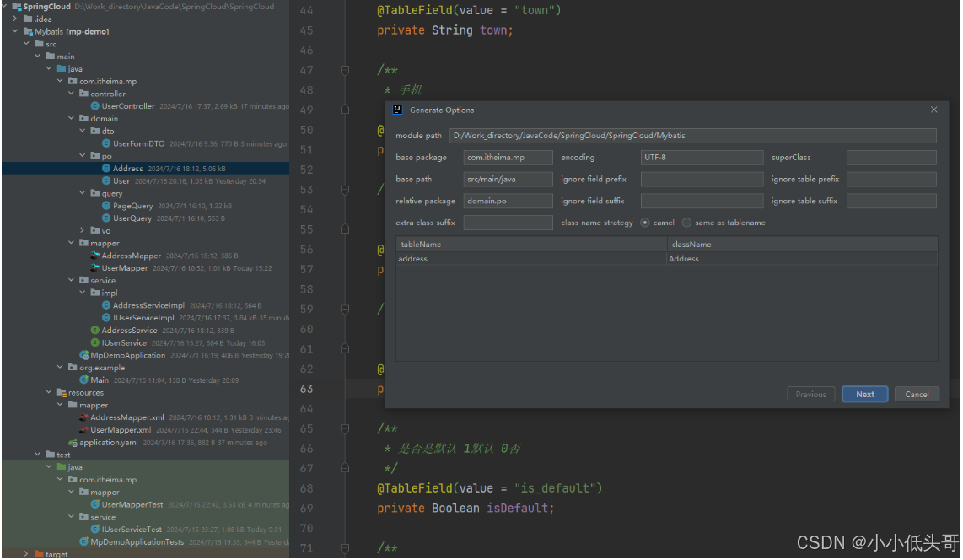Click the fold marker beside line 47
The height and width of the screenshot is (560, 963).
344,71
